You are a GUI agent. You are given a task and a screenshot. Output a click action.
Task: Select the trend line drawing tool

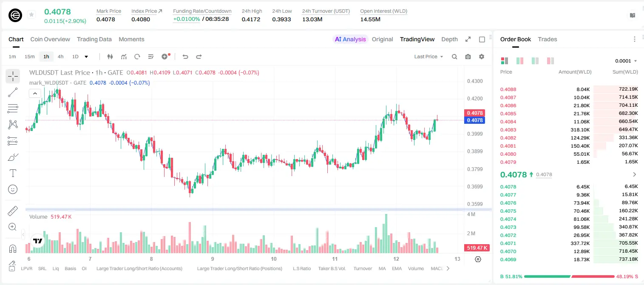tap(13, 92)
